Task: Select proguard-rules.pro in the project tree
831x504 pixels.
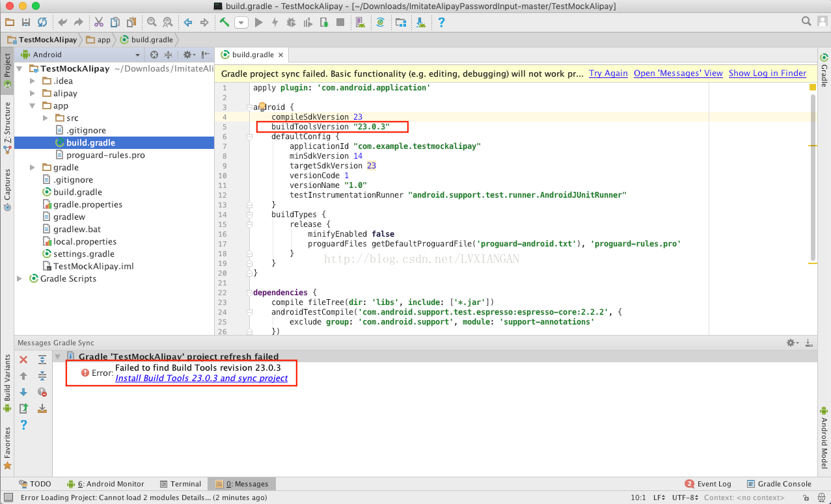Action: click(105, 155)
